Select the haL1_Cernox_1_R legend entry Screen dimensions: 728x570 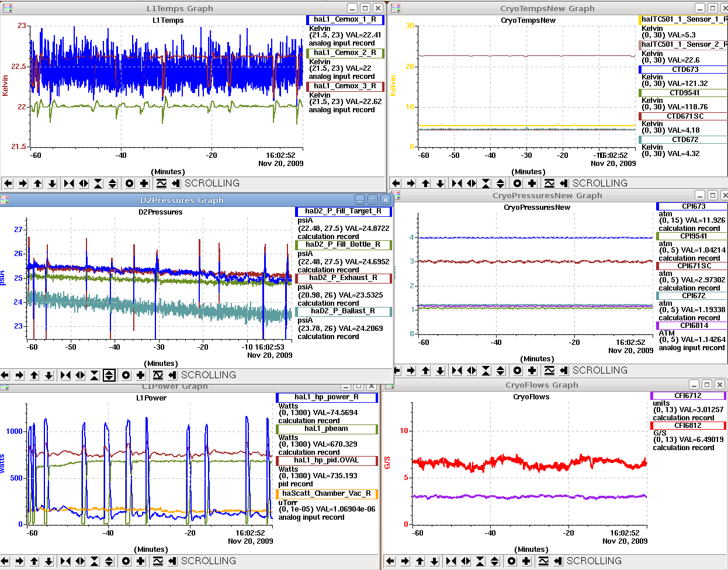[345, 19]
